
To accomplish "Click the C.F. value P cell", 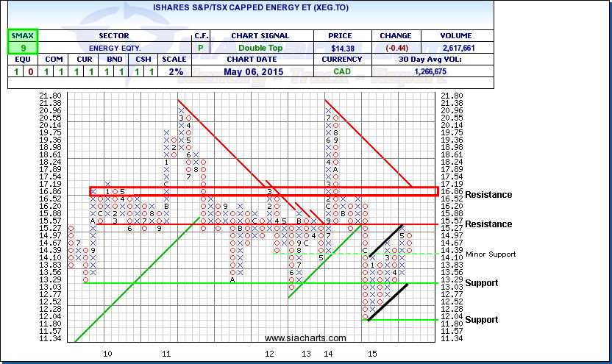I will pyautogui.click(x=202, y=48).
